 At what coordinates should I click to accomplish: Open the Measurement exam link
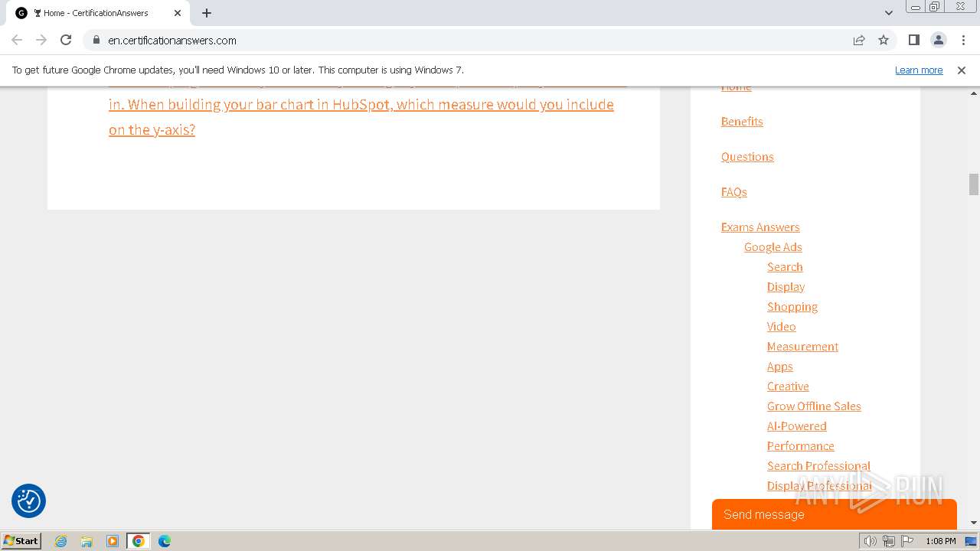(x=802, y=346)
